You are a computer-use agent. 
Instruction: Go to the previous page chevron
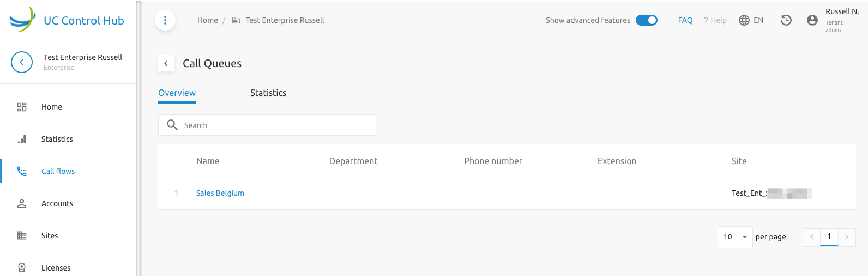pos(811,237)
